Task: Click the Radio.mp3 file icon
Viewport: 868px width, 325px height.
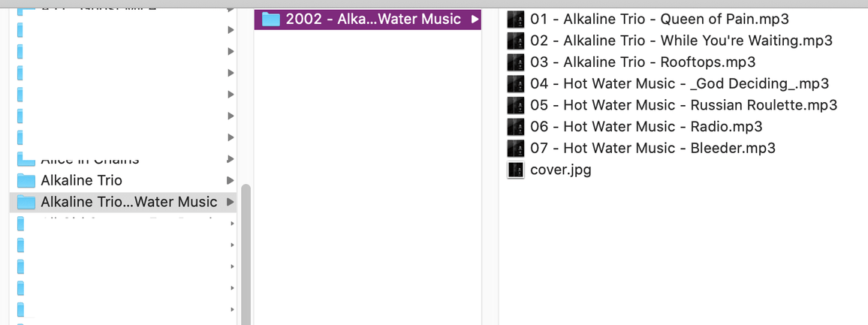Action: click(515, 127)
